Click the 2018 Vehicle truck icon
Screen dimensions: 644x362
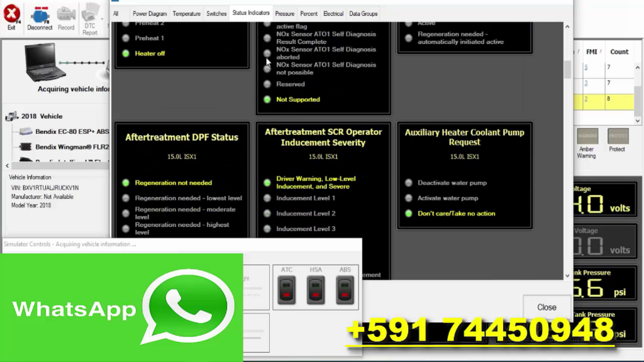click(13, 116)
